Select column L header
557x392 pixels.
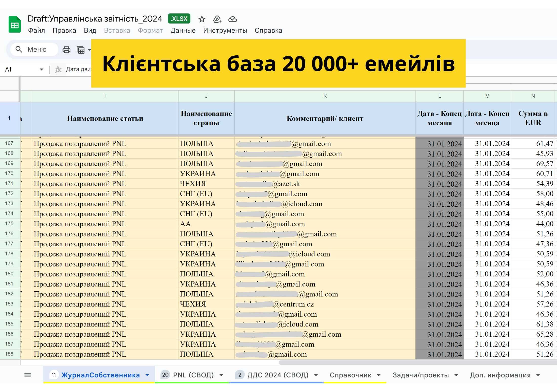click(440, 96)
